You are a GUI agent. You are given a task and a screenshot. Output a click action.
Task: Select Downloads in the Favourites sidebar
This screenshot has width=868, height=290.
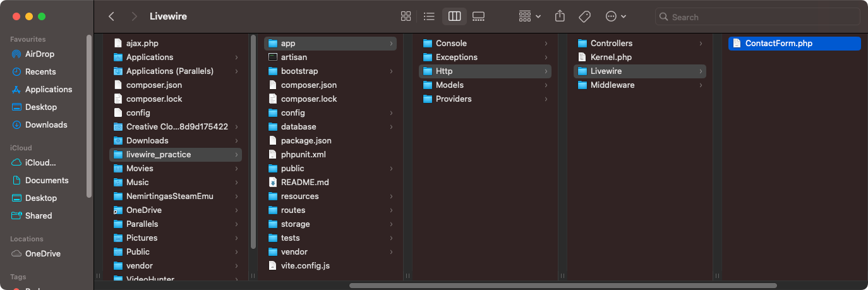(45, 124)
